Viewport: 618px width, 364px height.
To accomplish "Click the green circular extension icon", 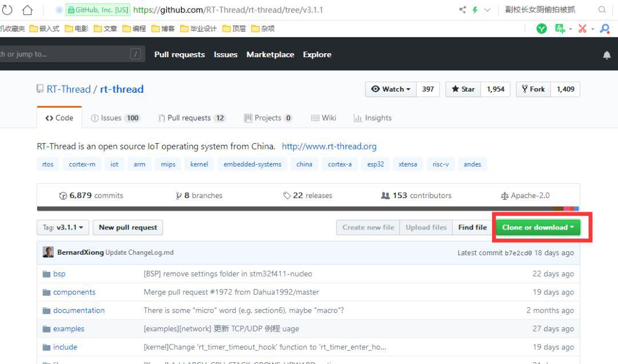I will tap(541, 29).
